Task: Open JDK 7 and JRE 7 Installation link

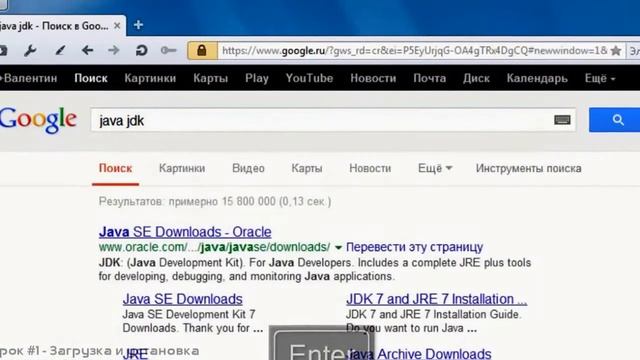Action: click(x=436, y=299)
